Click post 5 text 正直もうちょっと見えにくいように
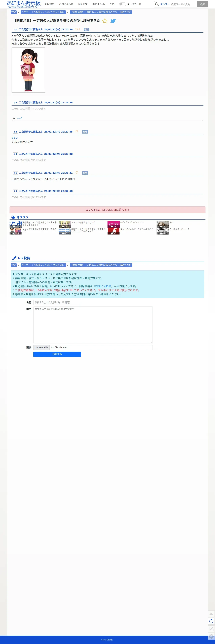The width and height of the screenshot is (215, 644). [43, 179]
